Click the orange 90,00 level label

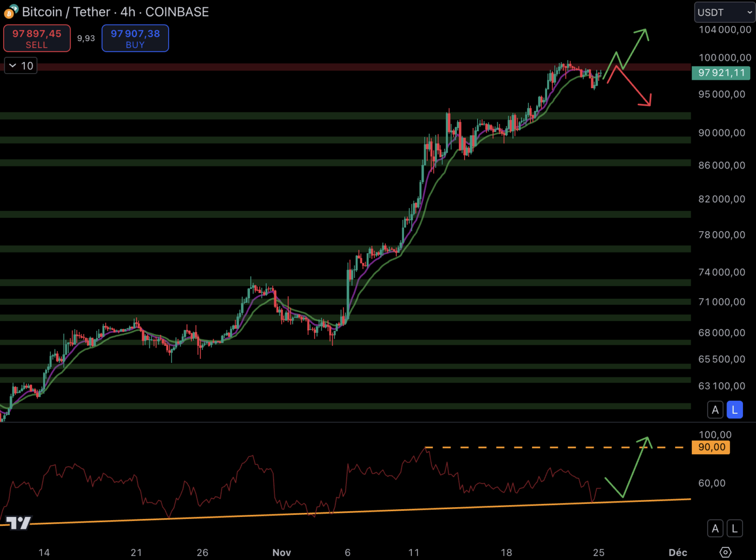711,447
